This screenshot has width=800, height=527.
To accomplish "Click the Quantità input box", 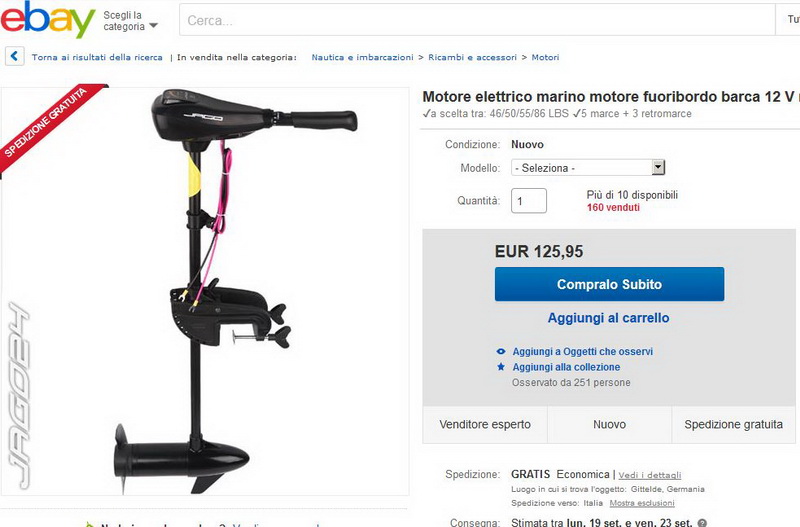I will (529, 200).
